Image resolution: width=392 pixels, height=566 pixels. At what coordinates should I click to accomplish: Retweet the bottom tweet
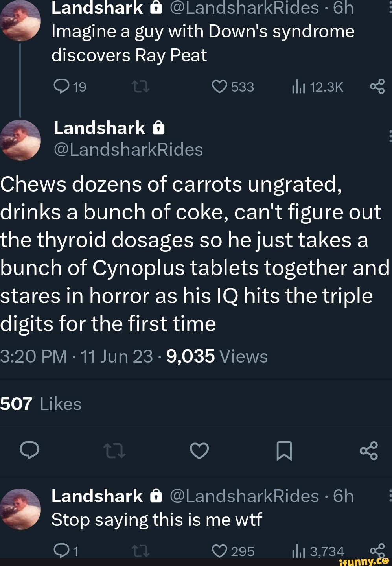pyautogui.click(x=140, y=551)
